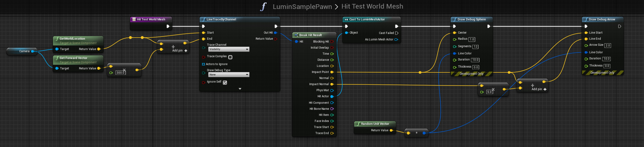The image size is (644, 147).
Task: Enable the Trace Complex checkbox
Action: (x=230, y=57)
